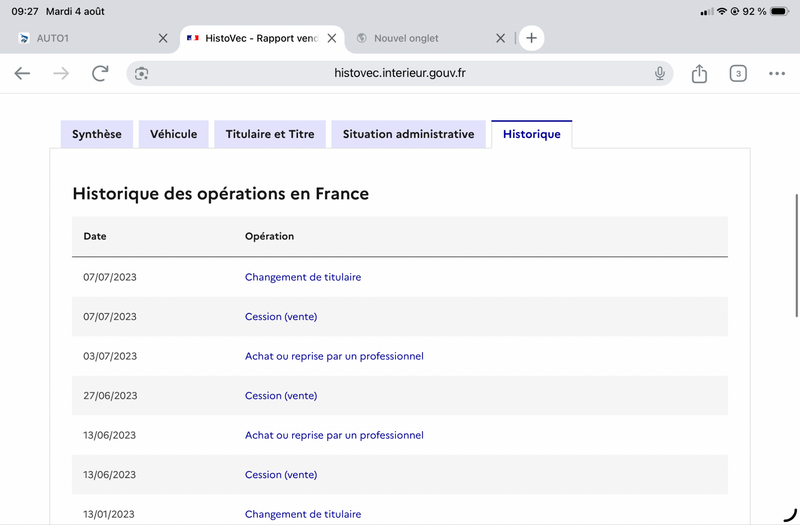Viewport: 800px width, 525px height.
Task: Select the Historique tab
Action: pyautogui.click(x=532, y=134)
